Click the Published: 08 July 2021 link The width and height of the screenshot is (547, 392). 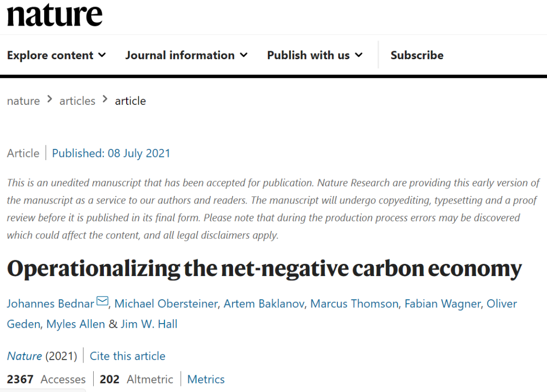click(x=111, y=153)
